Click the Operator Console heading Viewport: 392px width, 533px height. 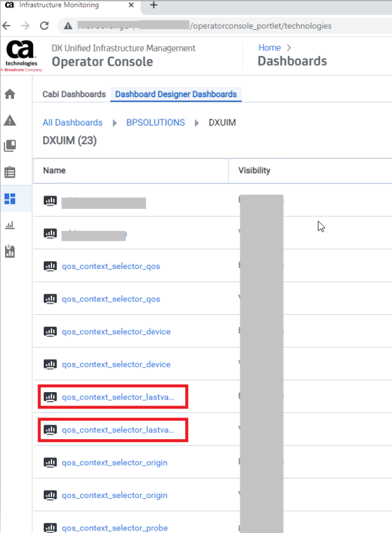tap(102, 62)
